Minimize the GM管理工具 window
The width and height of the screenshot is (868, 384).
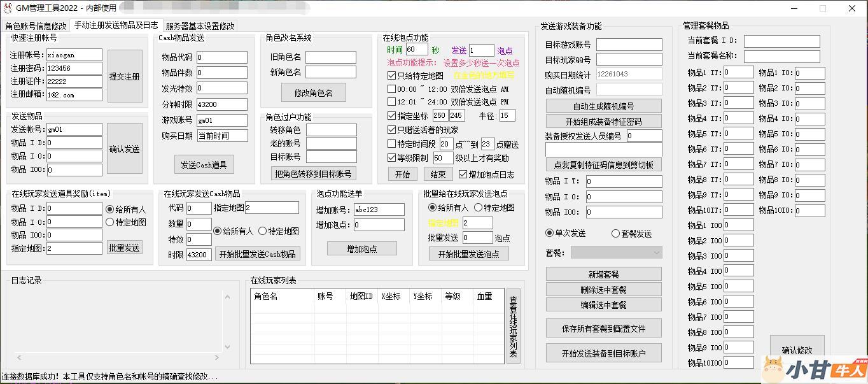click(794, 8)
